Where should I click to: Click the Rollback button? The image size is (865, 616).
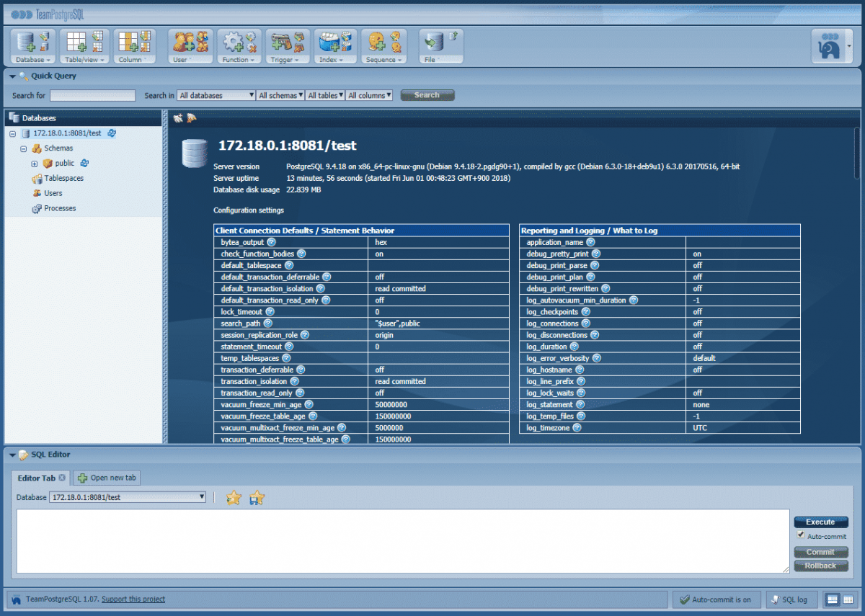click(x=821, y=566)
